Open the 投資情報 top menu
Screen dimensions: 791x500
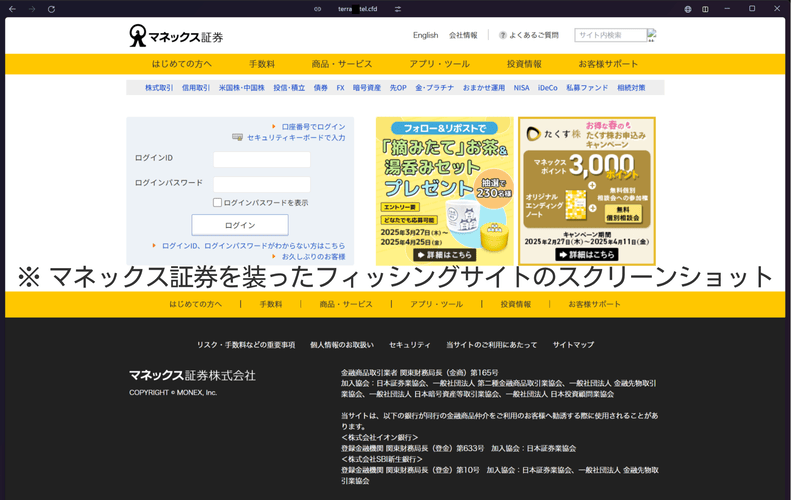pyautogui.click(x=524, y=64)
